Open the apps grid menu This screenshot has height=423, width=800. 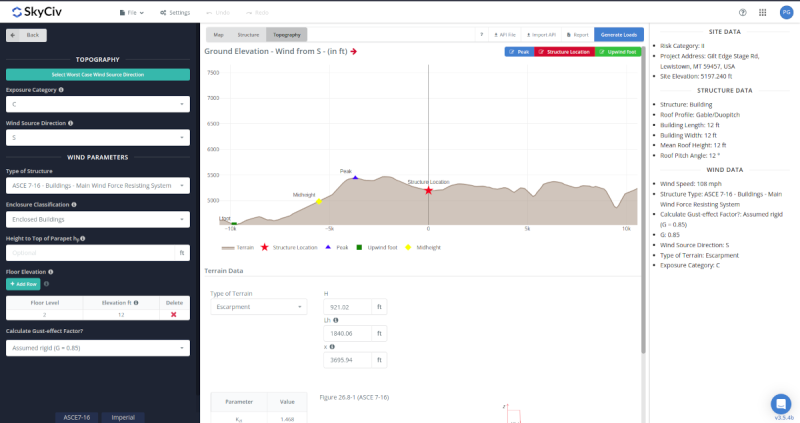pos(764,13)
